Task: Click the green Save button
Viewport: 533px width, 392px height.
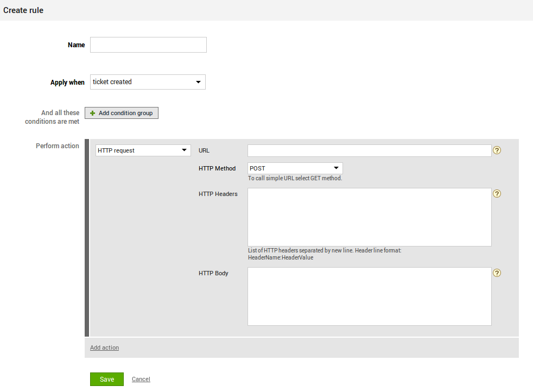Action: click(107, 379)
